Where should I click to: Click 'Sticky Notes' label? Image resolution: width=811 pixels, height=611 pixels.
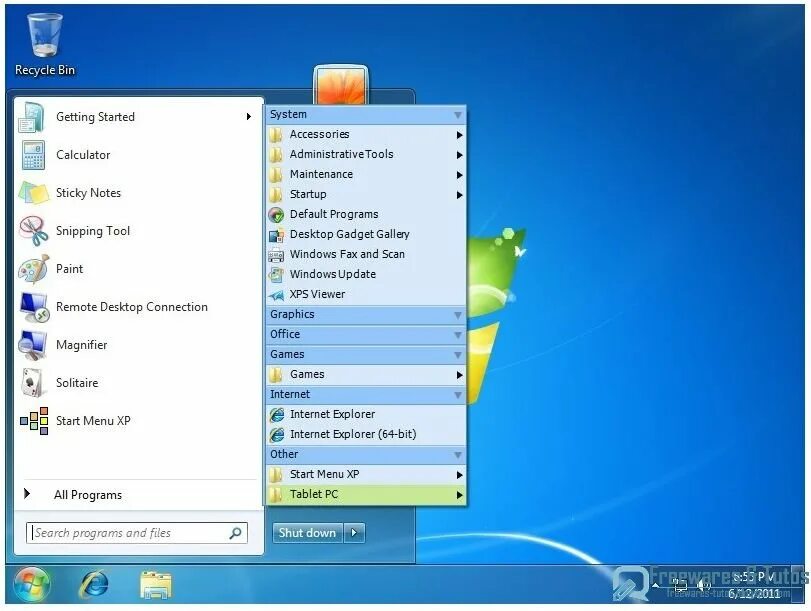pos(88,193)
